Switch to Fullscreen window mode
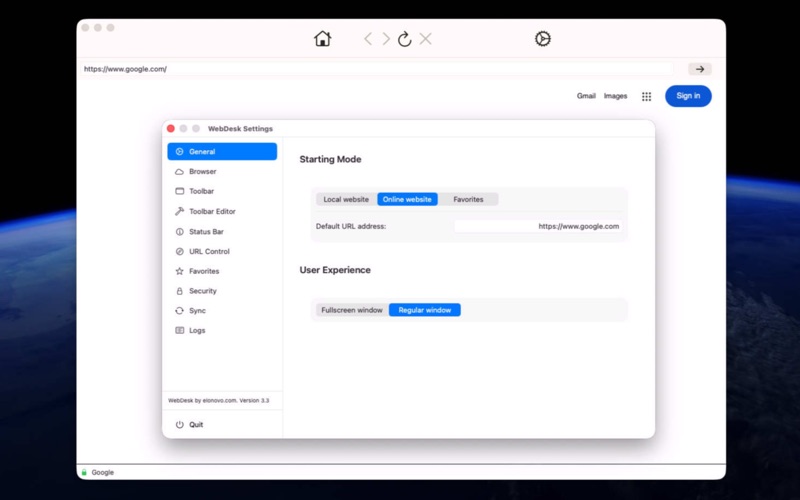The width and height of the screenshot is (800, 500). click(x=352, y=310)
